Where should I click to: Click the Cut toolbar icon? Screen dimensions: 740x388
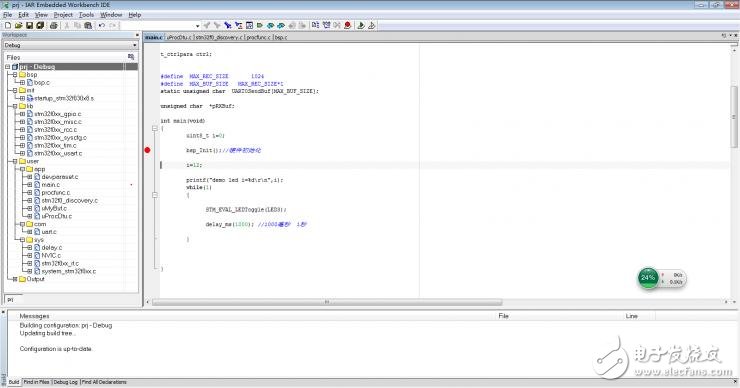[x=67, y=25]
